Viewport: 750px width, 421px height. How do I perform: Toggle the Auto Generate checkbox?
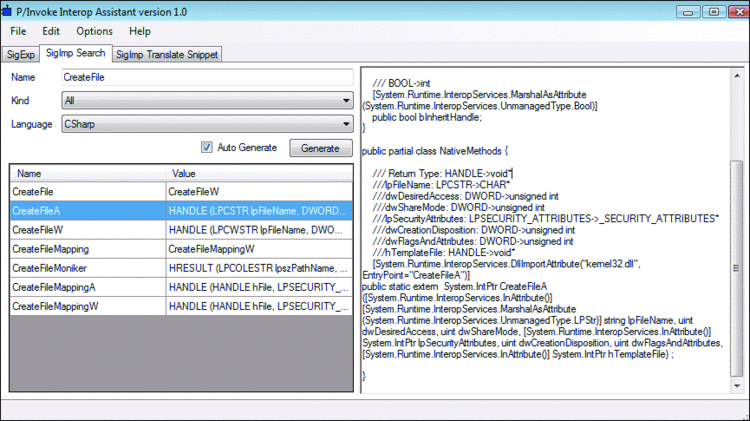coord(207,147)
